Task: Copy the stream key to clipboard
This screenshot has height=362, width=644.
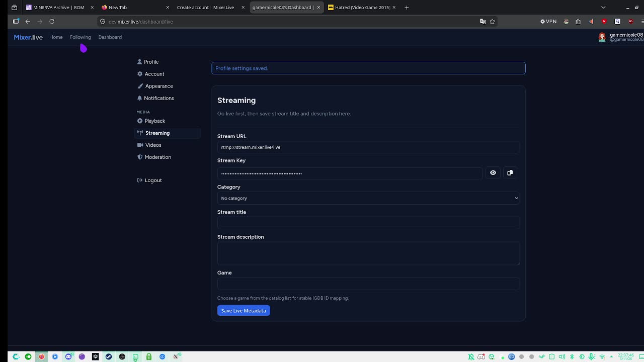Action: point(510,172)
